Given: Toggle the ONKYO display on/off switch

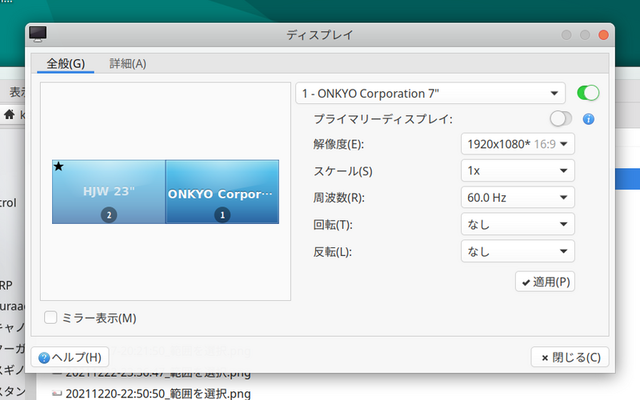Looking at the screenshot, I should (588, 93).
